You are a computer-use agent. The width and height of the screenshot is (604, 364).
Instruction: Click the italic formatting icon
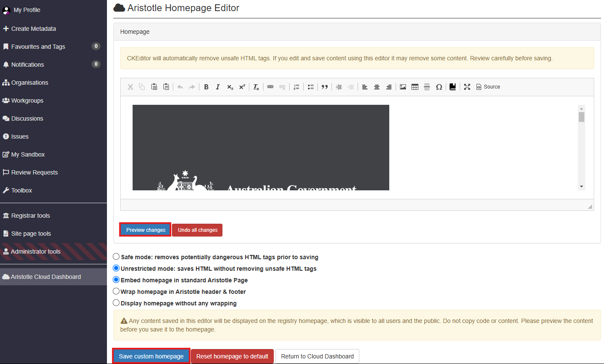(218, 87)
